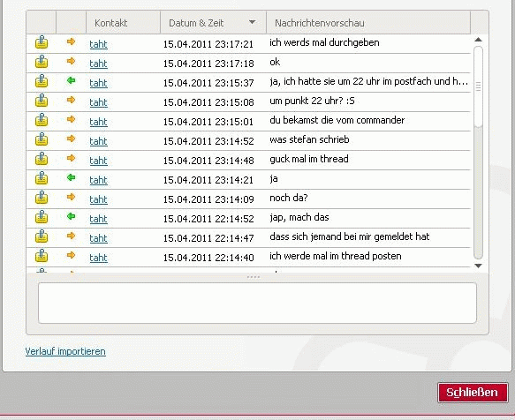Select message 'du bekamst die vom commander'

[337, 120]
